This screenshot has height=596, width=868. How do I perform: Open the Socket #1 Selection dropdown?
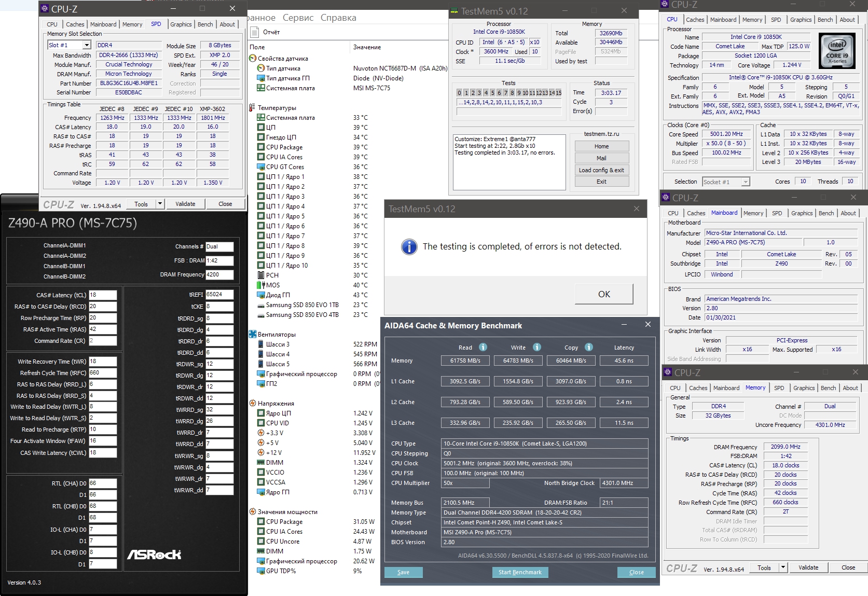coord(746,182)
